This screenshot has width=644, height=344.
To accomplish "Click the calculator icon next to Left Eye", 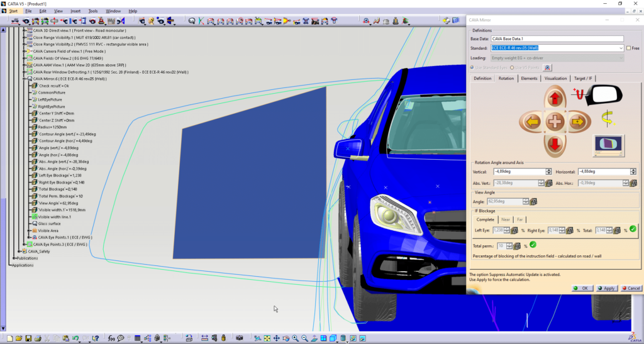I will [514, 231].
